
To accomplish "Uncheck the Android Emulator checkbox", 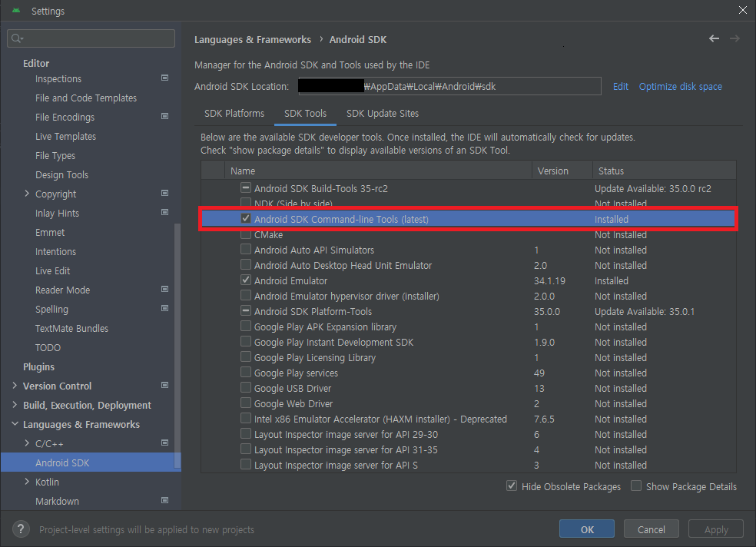I will tap(246, 280).
